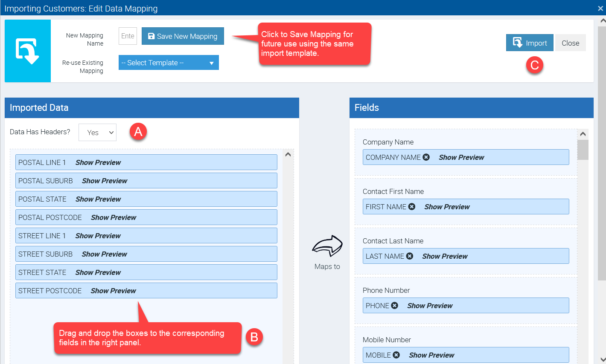Clear the PHONE field mapping x icon
This screenshot has height=364, width=606.
395,306
